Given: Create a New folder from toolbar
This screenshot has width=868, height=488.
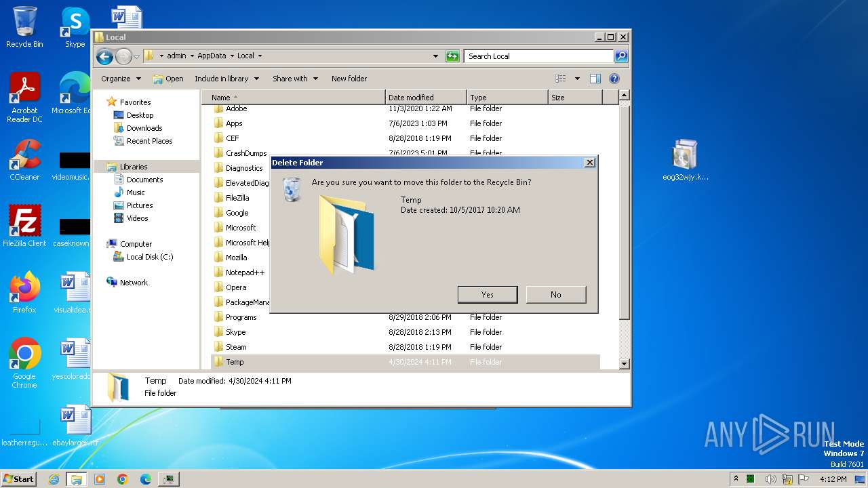Looking at the screenshot, I should coord(349,79).
